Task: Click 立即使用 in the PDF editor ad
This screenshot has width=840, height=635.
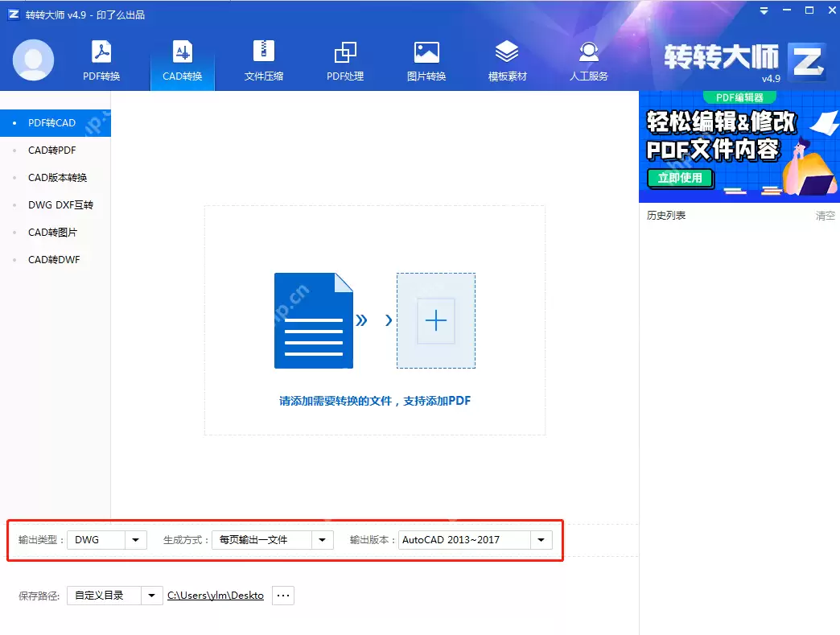Action: [680, 179]
